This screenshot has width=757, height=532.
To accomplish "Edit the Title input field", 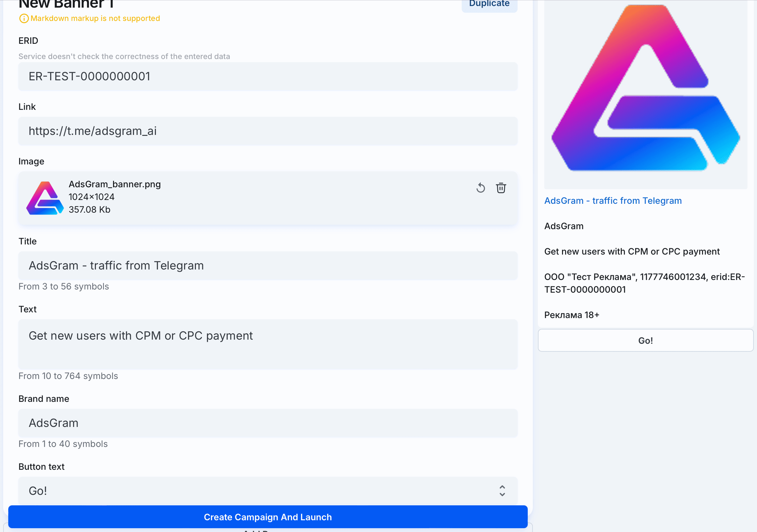I will pyautogui.click(x=268, y=266).
